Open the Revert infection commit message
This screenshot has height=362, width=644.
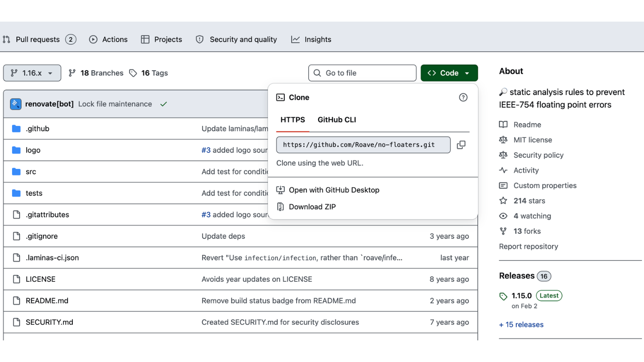pyautogui.click(x=302, y=258)
